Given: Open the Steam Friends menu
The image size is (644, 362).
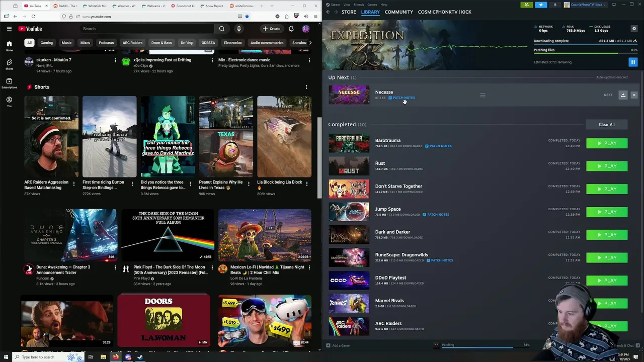Looking at the screenshot, I should (359, 5).
